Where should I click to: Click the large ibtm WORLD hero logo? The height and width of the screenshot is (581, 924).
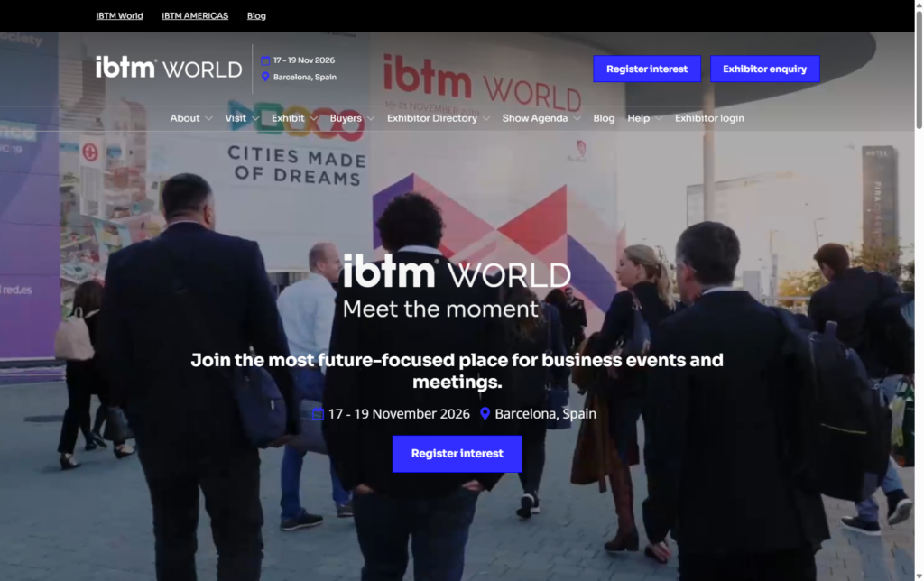click(457, 272)
